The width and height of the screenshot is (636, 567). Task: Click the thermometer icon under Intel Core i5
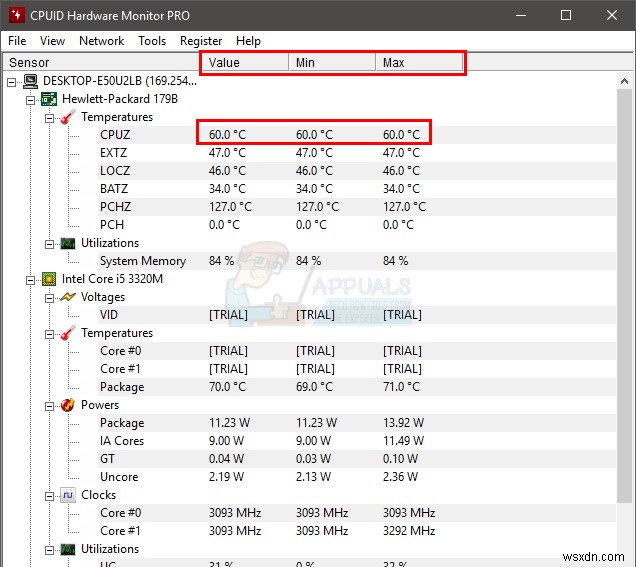68,333
